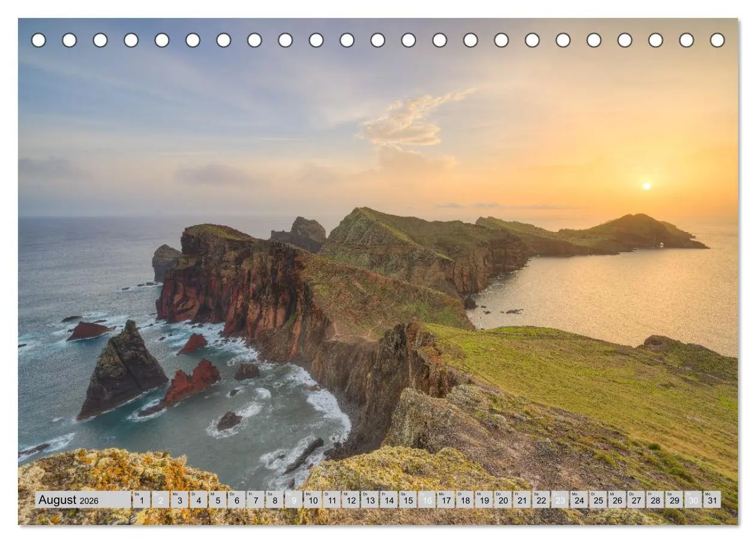The width and height of the screenshot is (756, 543).
Task: Select Saturday 1 in the date strip
Action: pyautogui.click(x=141, y=500)
